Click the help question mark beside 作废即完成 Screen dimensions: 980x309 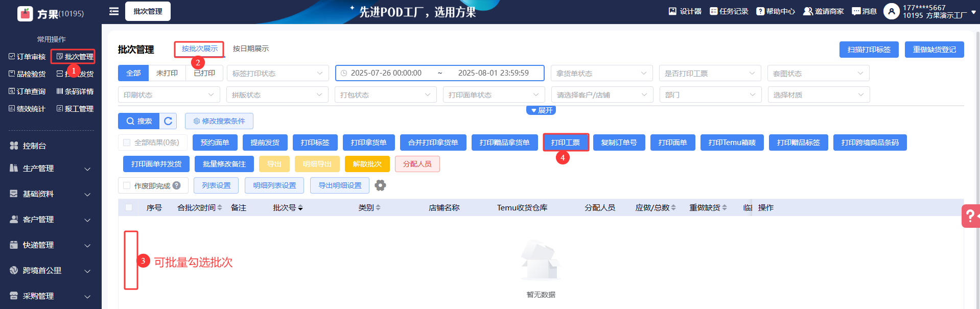(177, 185)
